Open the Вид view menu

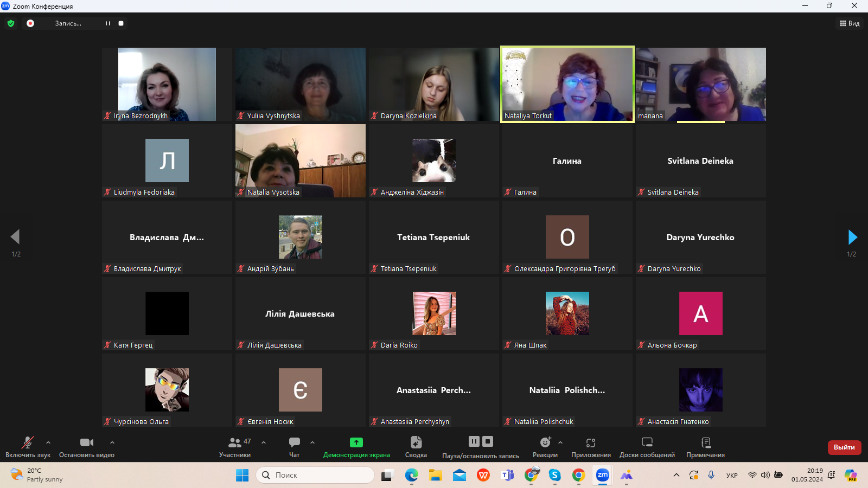850,23
